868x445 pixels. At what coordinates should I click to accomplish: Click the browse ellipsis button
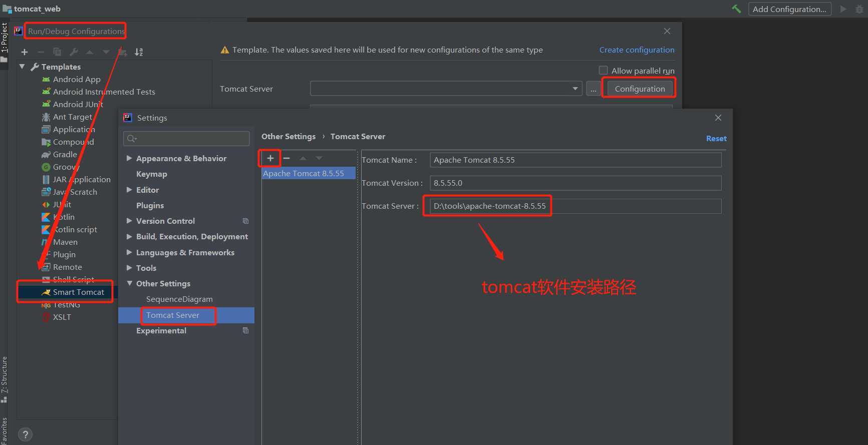coord(594,89)
